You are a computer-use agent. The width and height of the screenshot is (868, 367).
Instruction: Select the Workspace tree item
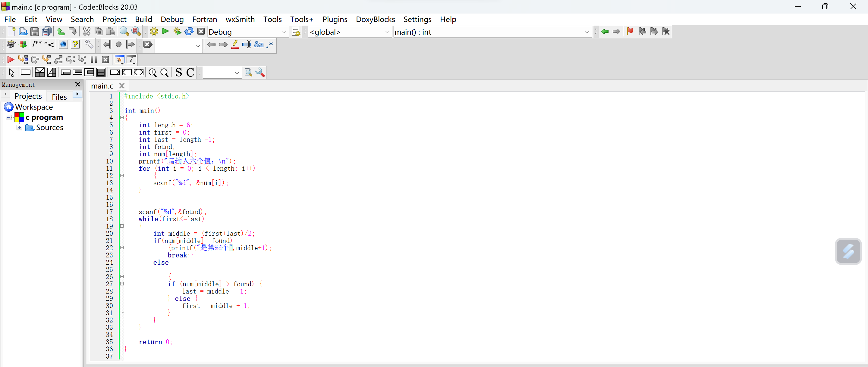point(34,107)
